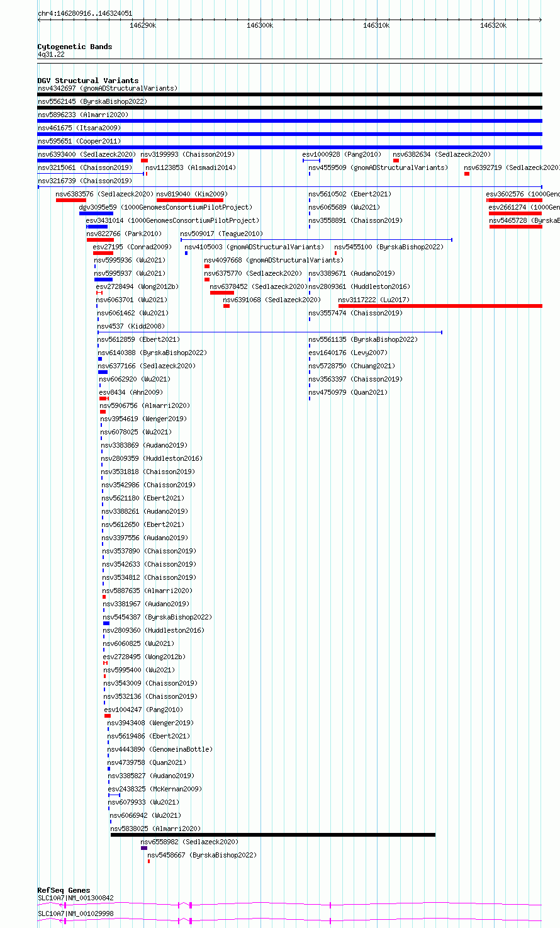Open variant nsv5458667 (ByrskaBishop2022)

pyautogui.click(x=202, y=855)
